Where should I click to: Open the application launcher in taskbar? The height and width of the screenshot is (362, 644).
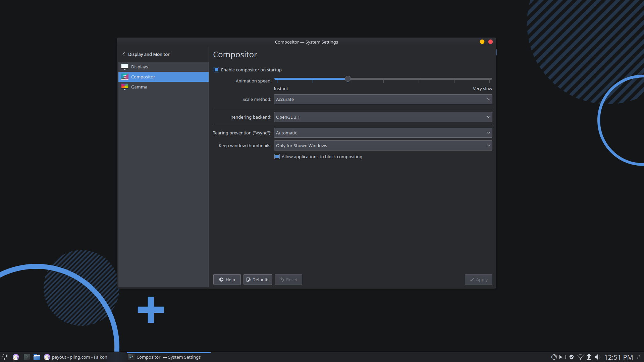pos(5,357)
